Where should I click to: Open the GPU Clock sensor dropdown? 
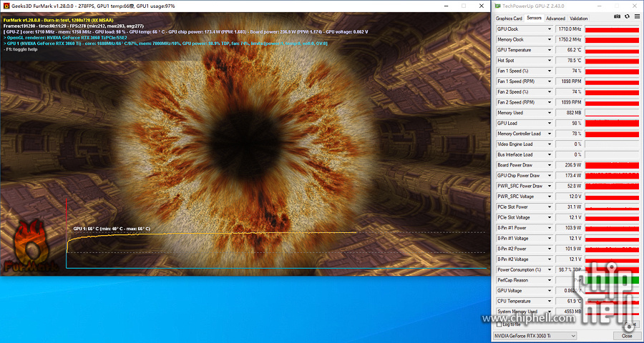point(550,29)
